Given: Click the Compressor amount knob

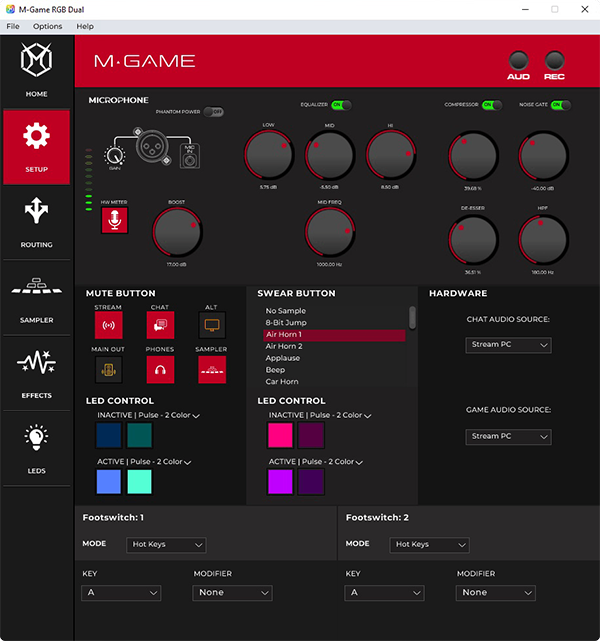Looking at the screenshot, I should pos(473,156).
